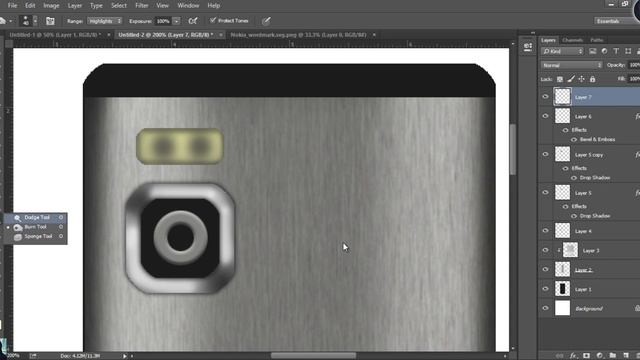
Task: Select the Sponge Tool from the flyout
Action: pos(36,236)
